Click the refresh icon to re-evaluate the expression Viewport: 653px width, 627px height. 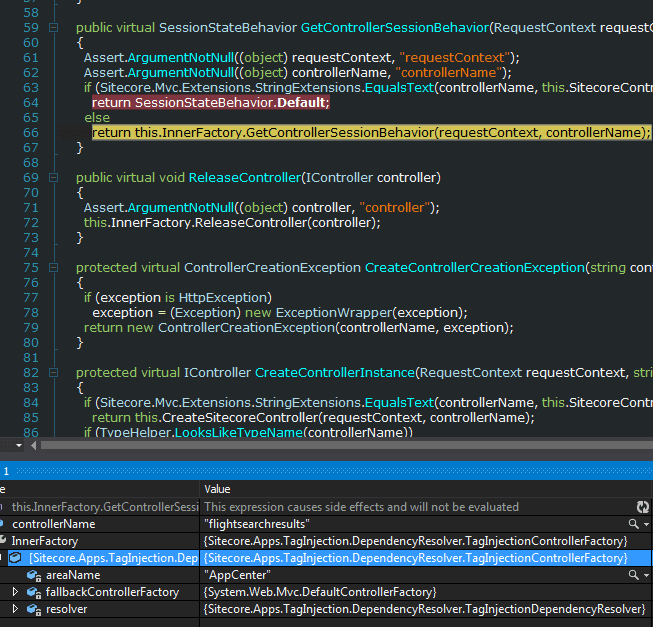tap(643, 507)
